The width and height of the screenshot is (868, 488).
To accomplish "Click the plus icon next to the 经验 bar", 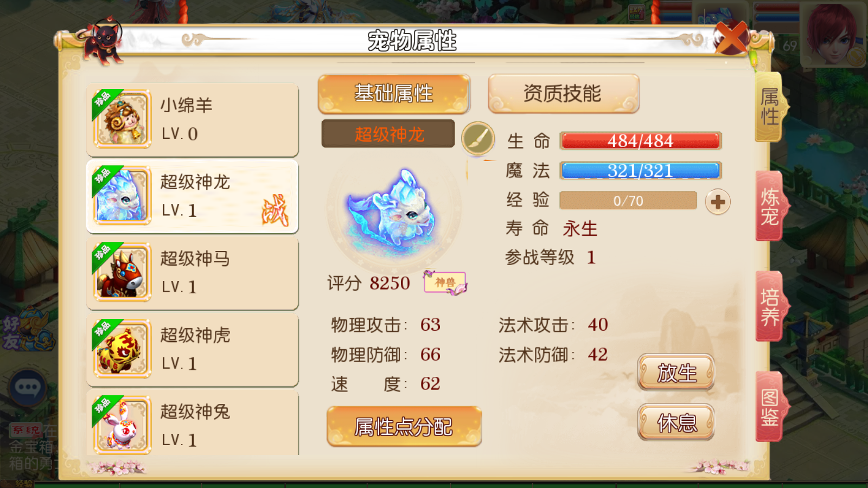I will 718,202.
